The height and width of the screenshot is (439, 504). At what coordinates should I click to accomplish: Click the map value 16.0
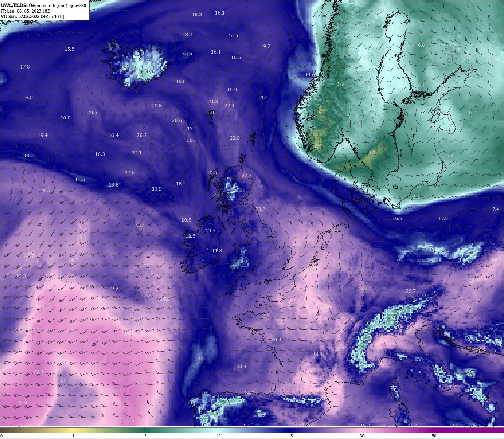(x=65, y=118)
